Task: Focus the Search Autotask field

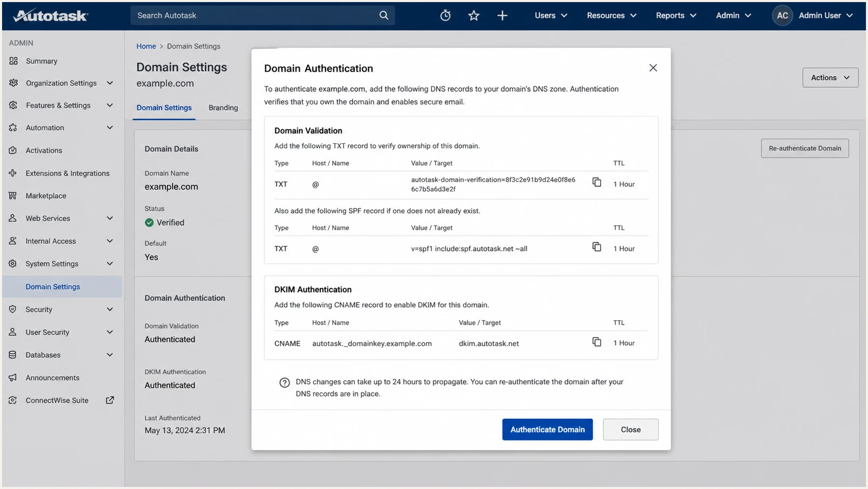Action: tap(262, 16)
